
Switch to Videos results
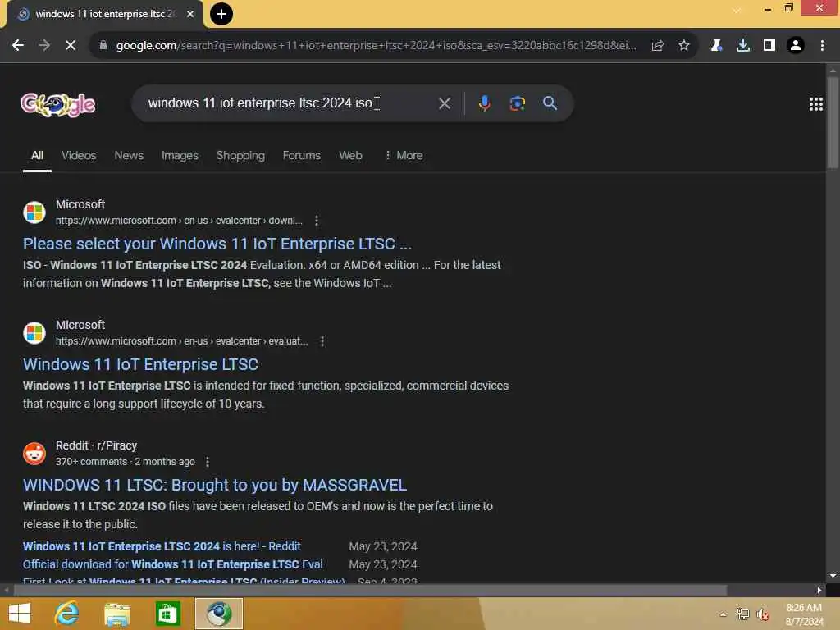(79, 155)
